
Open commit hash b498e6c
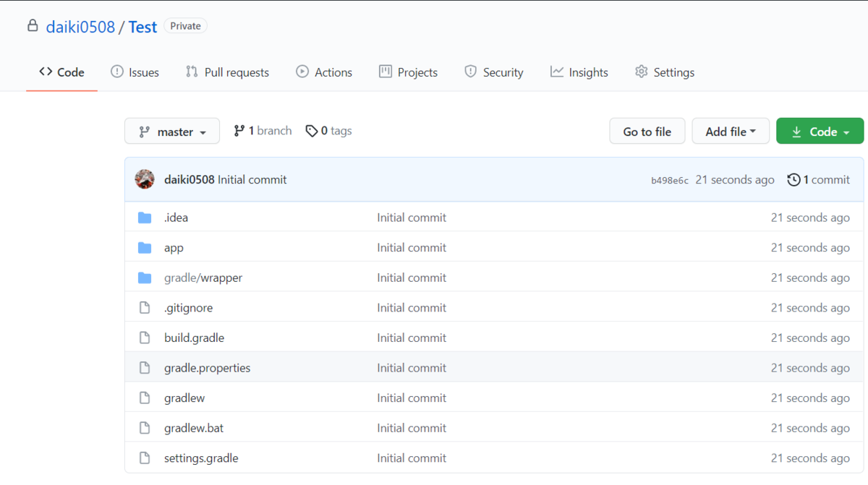(670, 180)
